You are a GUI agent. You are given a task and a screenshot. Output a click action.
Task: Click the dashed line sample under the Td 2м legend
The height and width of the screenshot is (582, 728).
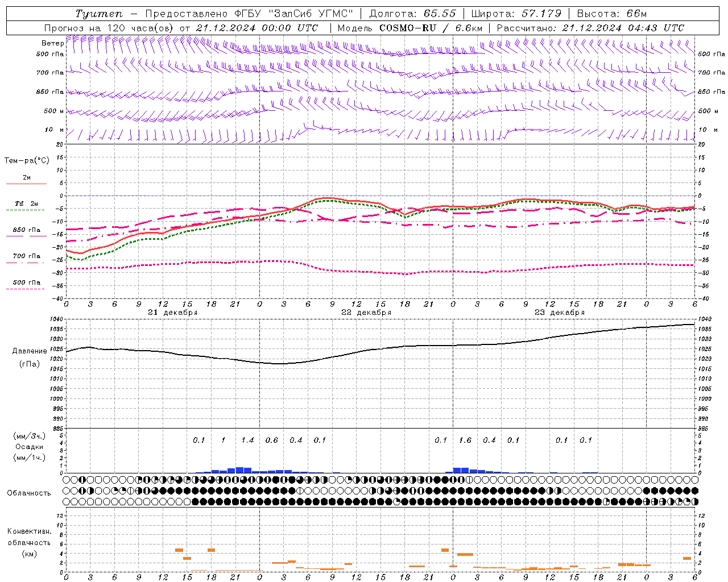click(x=26, y=210)
